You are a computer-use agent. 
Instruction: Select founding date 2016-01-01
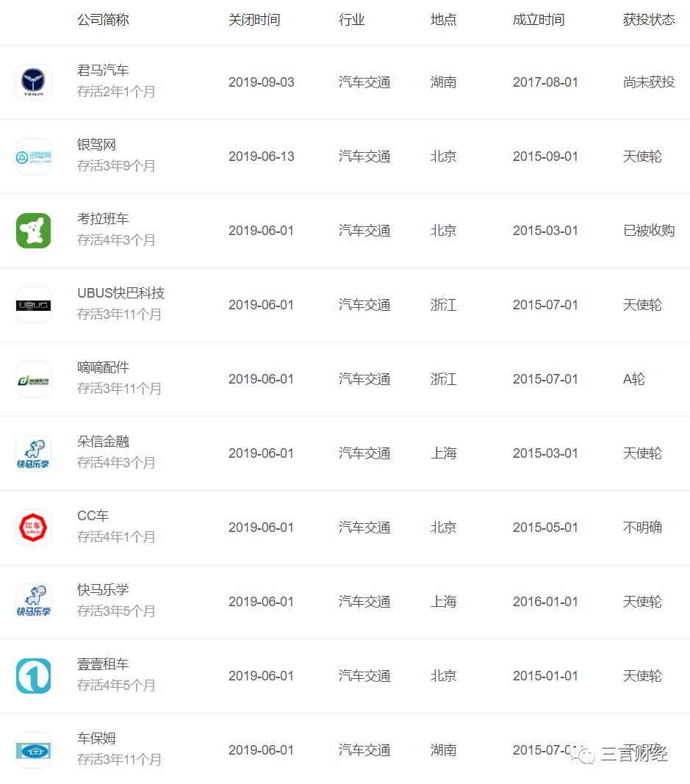click(x=545, y=602)
